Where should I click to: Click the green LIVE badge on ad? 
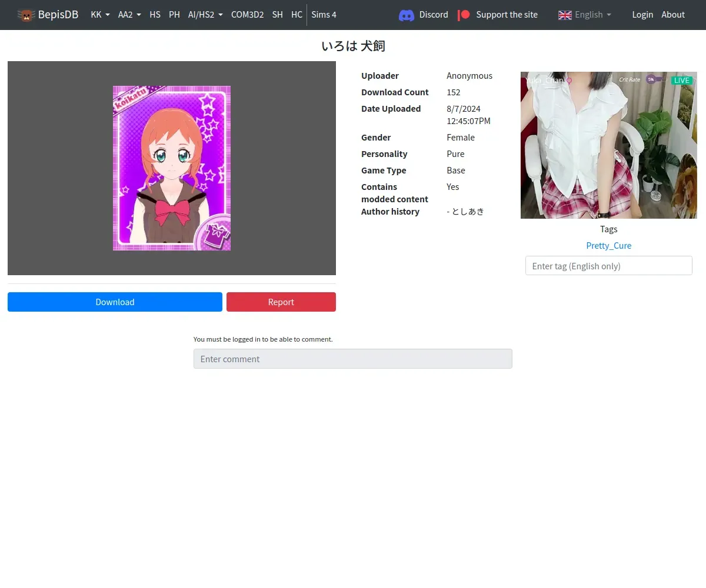pyautogui.click(x=682, y=81)
